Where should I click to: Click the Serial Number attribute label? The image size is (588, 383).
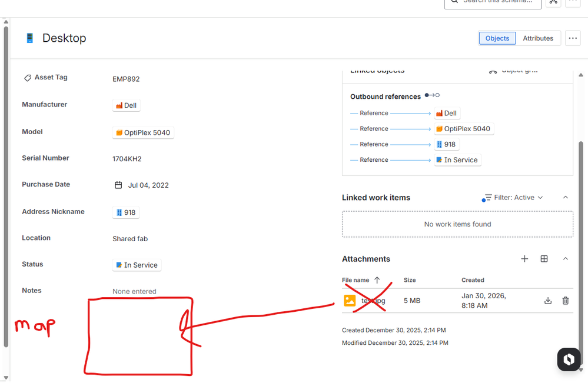tap(45, 158)
